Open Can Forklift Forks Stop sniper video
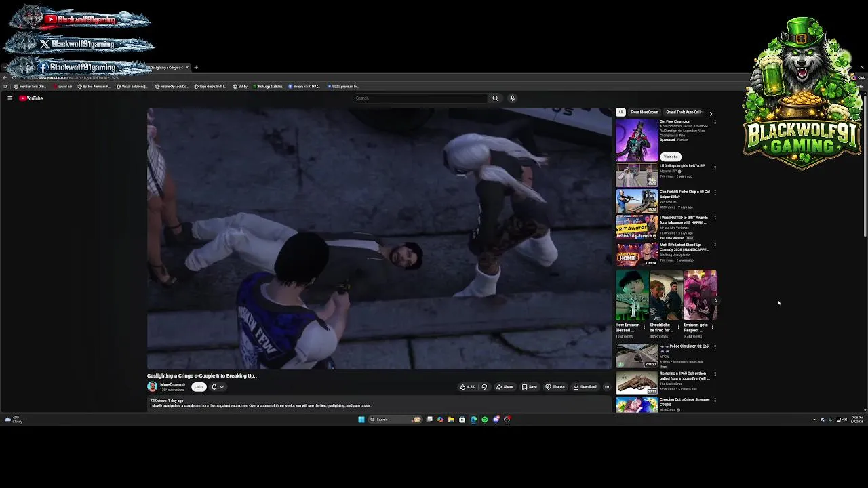 click(637, 201)
